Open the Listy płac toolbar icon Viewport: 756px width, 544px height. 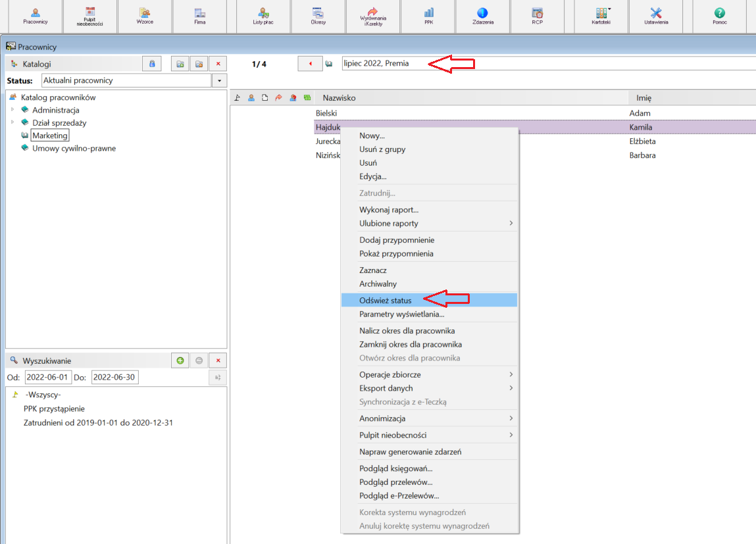263,16
